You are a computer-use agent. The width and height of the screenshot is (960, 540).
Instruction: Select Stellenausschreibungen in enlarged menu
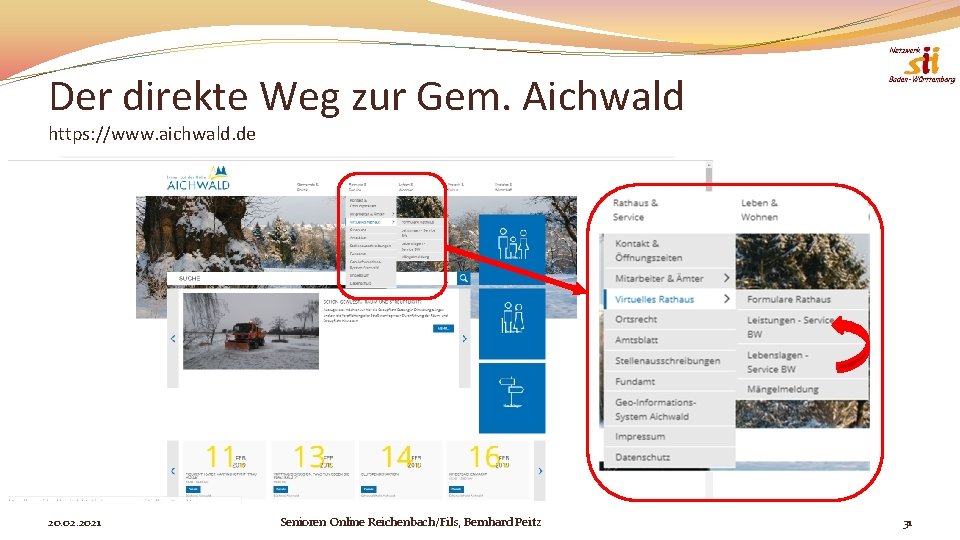pos(670,361)
